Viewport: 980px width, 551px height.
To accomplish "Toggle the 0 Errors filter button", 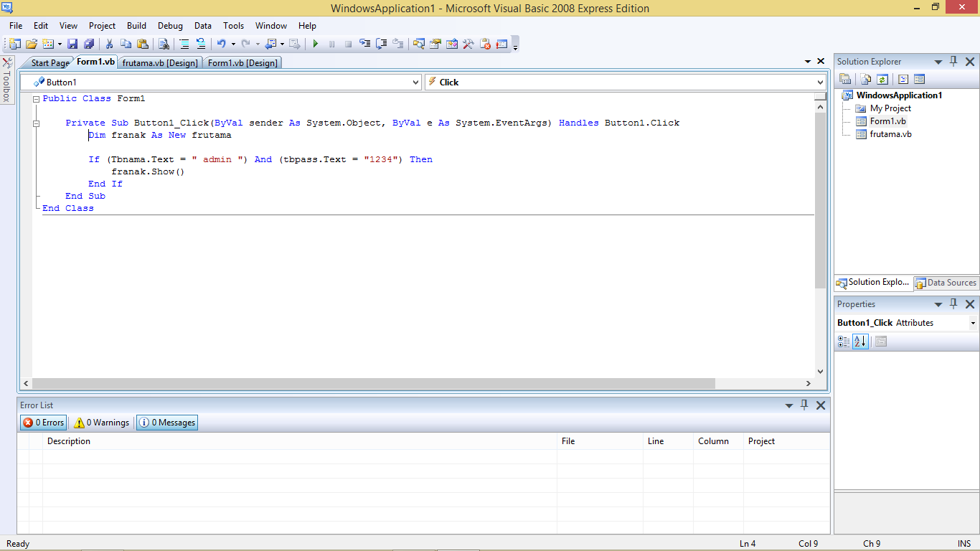I will coord(43,423).
